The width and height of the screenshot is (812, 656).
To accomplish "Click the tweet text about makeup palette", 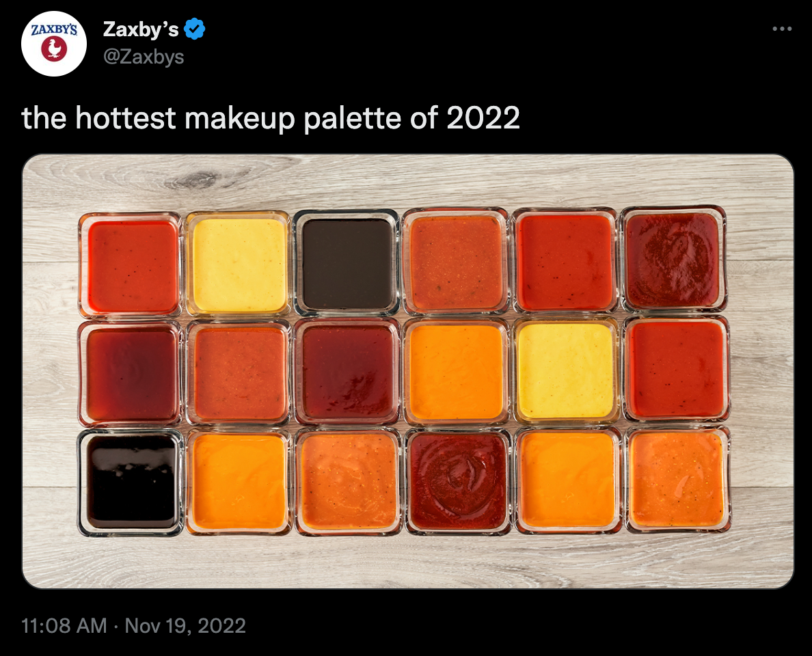I will coord(271,118).
